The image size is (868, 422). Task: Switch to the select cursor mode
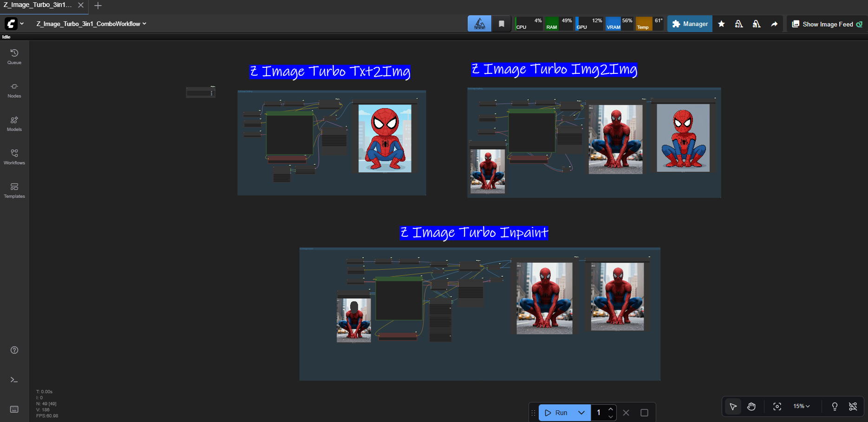click(x=733, y=407)
